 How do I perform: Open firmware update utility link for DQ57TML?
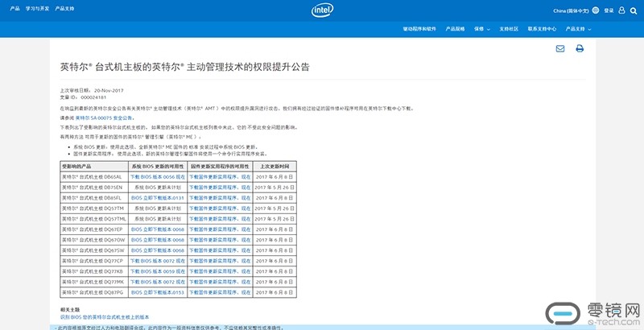pyautogui.click(x=220, y=219)
